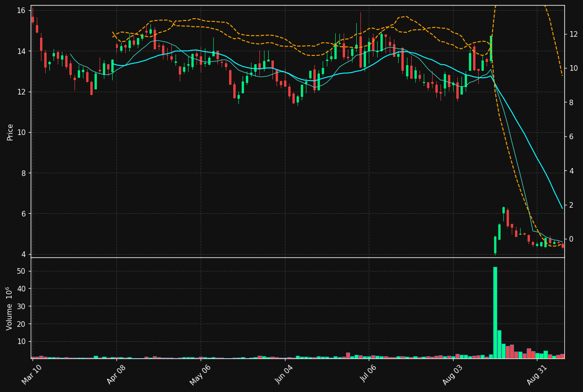Select the tallest green volume bar

tap(495, 312)
